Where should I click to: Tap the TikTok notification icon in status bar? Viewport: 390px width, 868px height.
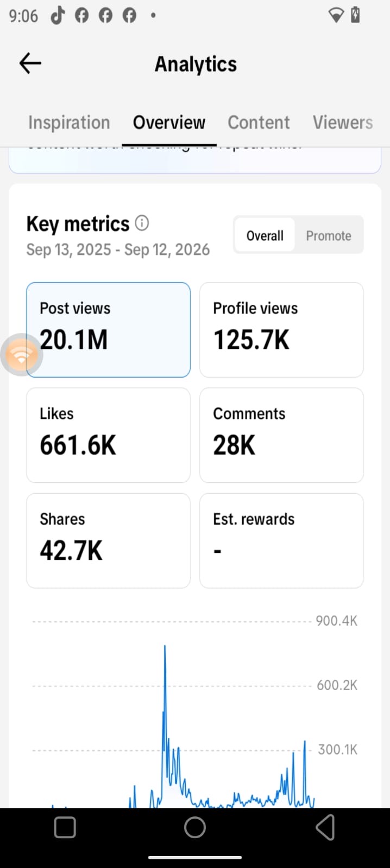tap(58, 15)
